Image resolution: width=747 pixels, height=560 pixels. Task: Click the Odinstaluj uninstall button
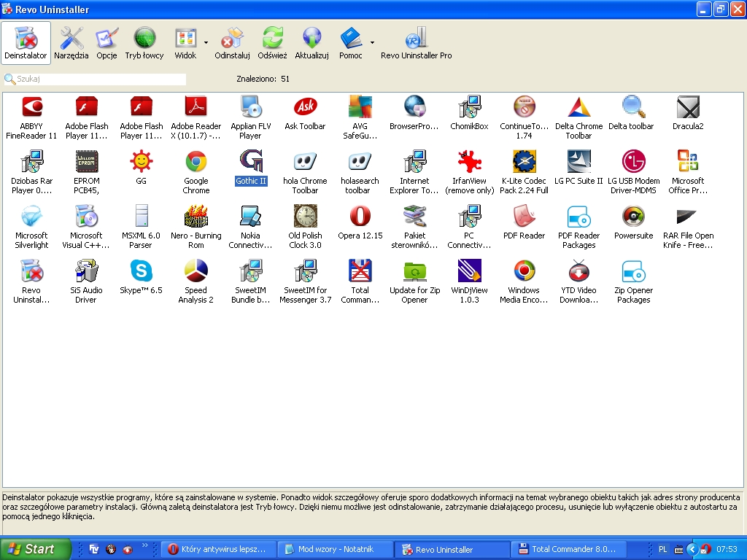[232, 42]
